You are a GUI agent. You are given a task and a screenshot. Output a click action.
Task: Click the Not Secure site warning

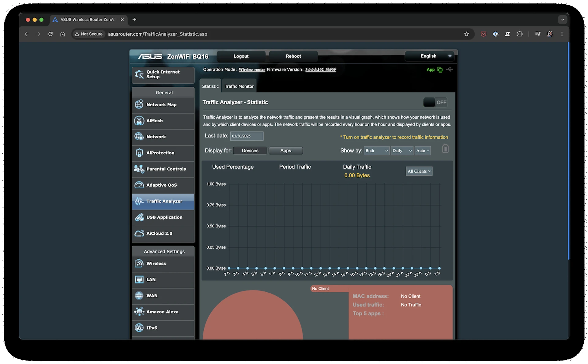(x=89, y=34)
